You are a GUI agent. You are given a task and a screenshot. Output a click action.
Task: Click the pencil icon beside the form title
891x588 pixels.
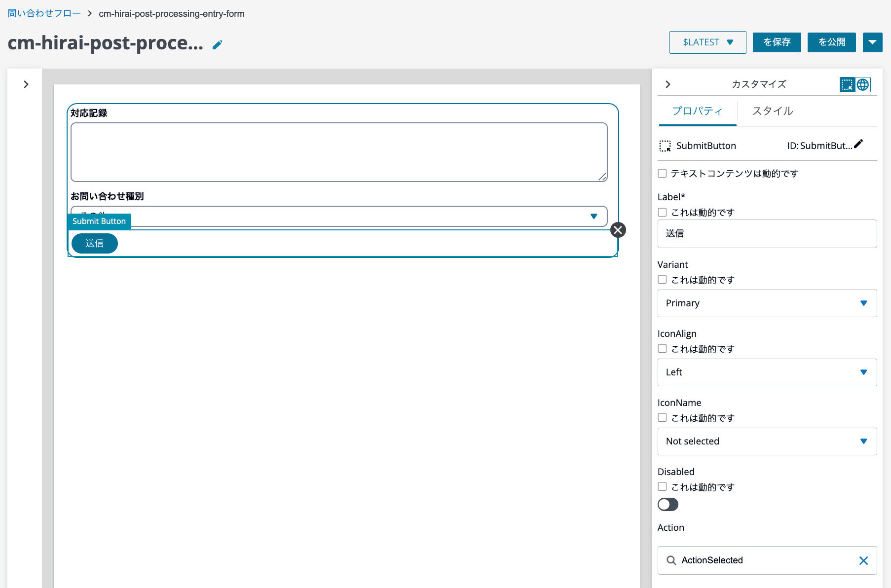click(217, 45)
